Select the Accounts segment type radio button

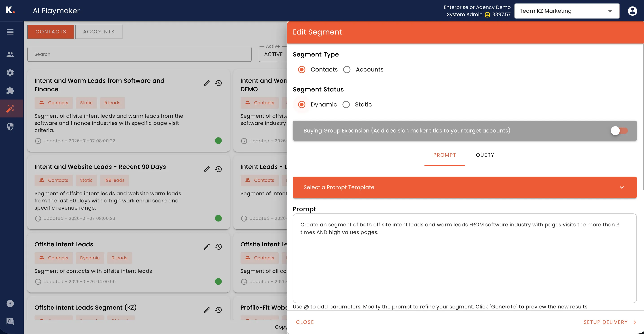(347, 69)
